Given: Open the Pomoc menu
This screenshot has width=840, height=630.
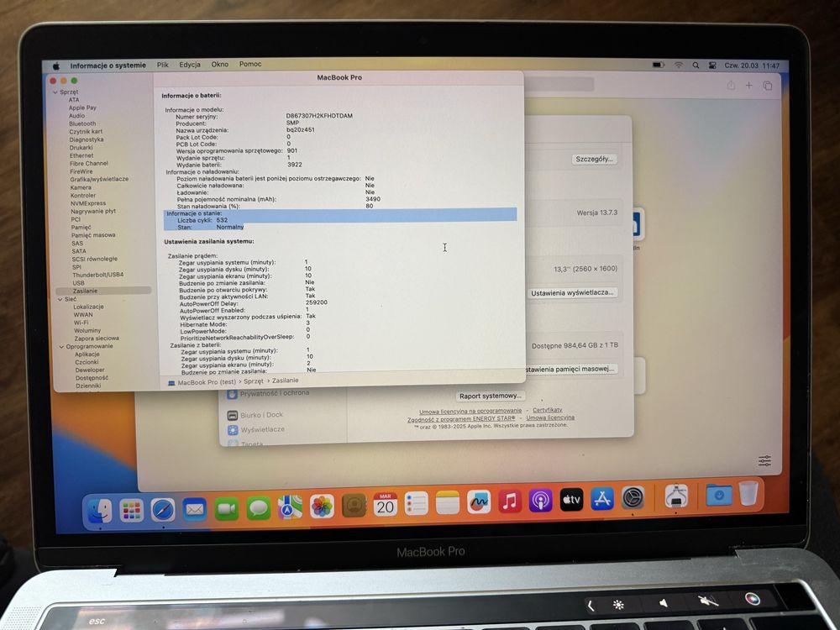Looking at the screenshot, I should (250, 64).
